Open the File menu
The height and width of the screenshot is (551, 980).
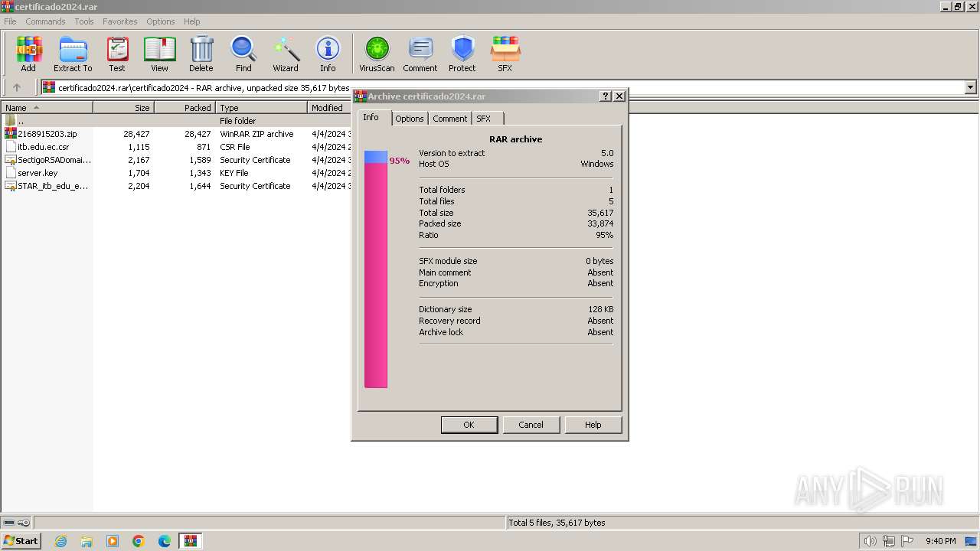tap(10, 21)
